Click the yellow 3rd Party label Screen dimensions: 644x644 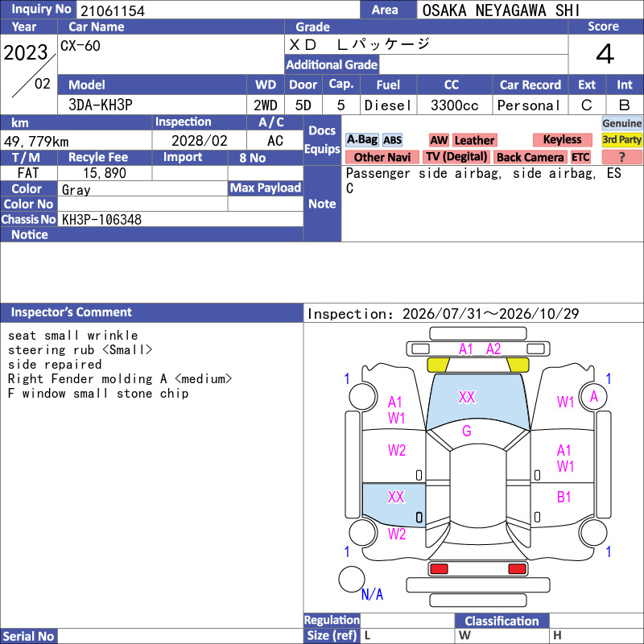pos(621,139)
